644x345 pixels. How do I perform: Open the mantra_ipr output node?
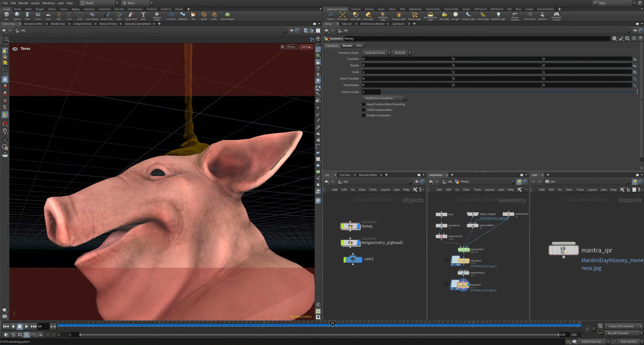point(563,250)
